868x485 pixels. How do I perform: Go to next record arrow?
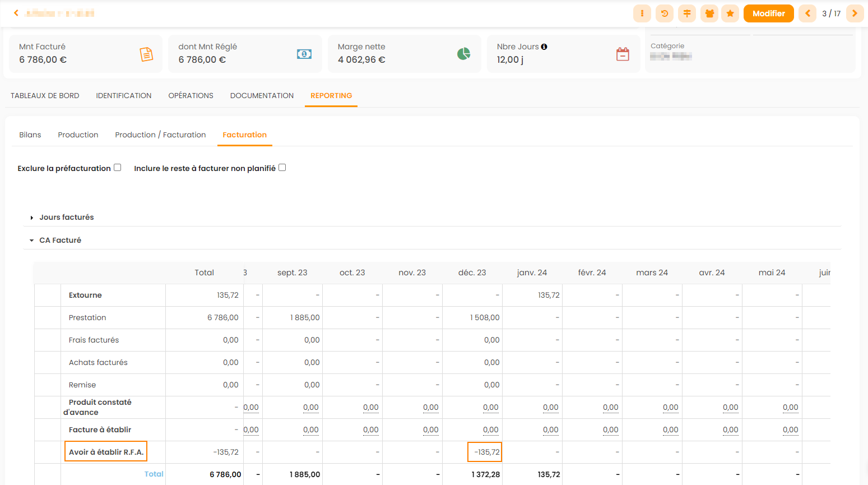[855, 13]
